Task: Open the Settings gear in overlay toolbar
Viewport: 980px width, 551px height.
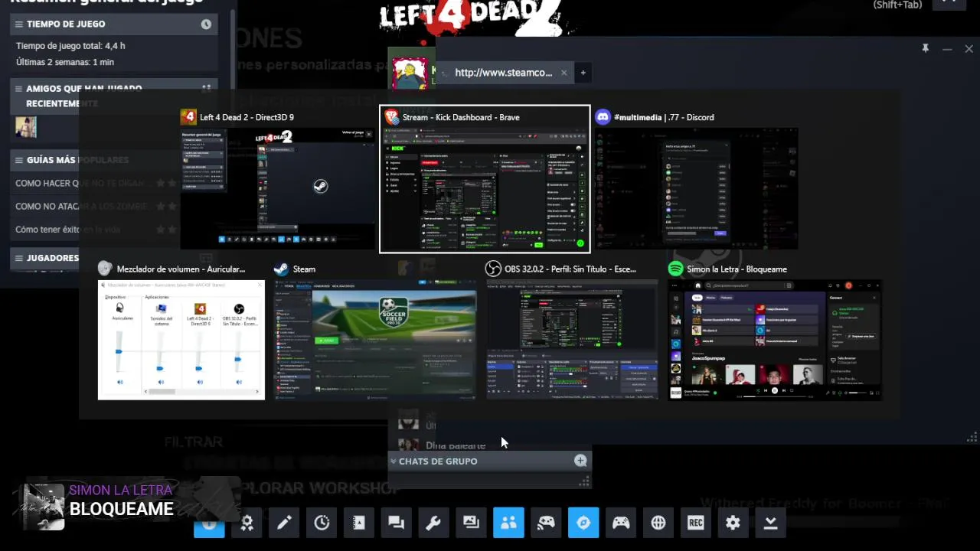Action: click(x=733, y=523)
